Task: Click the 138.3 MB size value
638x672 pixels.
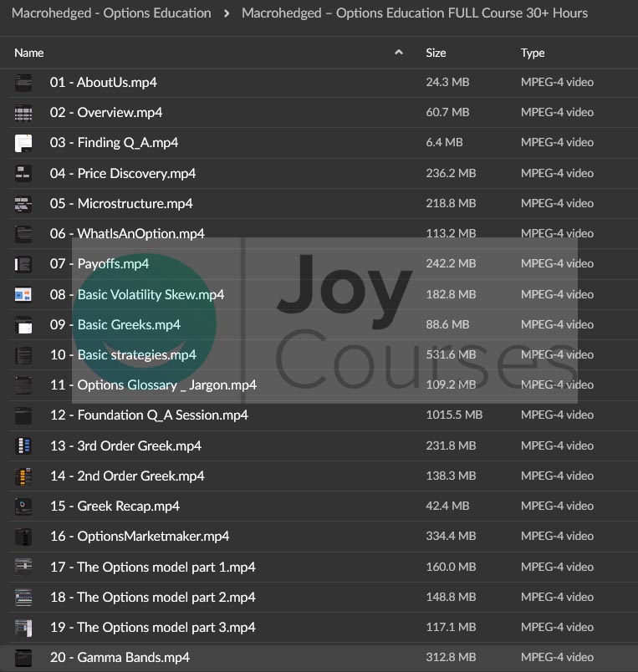Action: coord(451,476)
